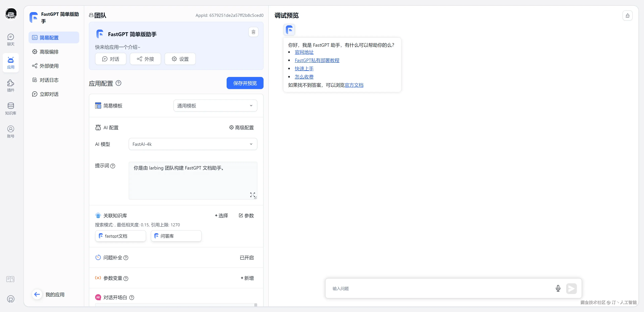Click the GitHub icon at sidebar bottom

click(11, 299)
